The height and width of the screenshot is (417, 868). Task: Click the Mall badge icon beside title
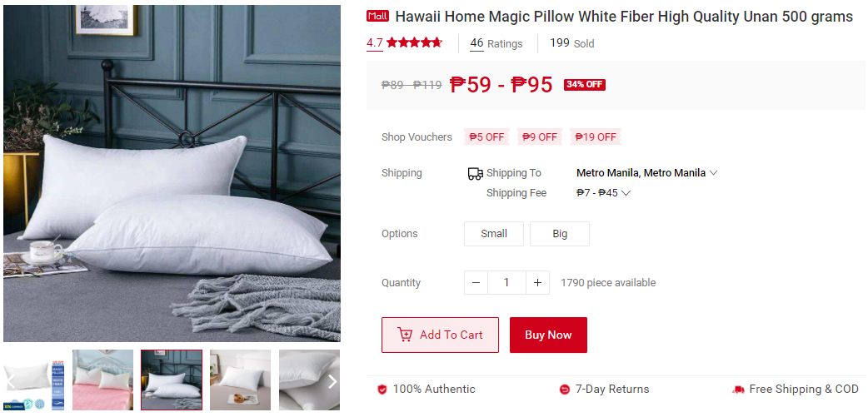tap(377, 17)
